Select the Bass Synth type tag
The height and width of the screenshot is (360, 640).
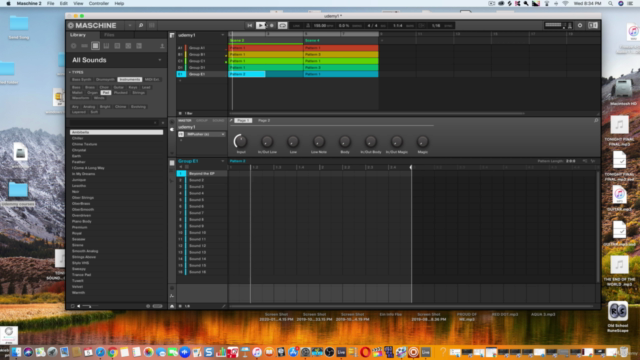81,80
